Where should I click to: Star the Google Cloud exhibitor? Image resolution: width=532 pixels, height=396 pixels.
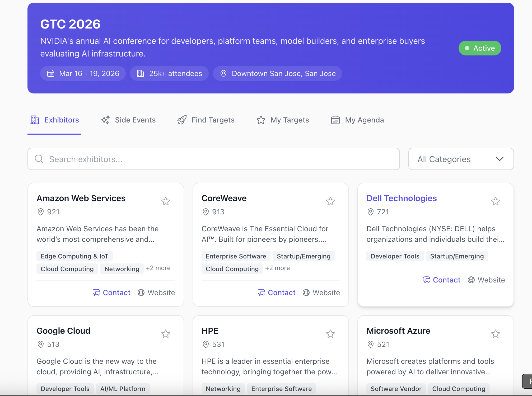tap(166, 334)
